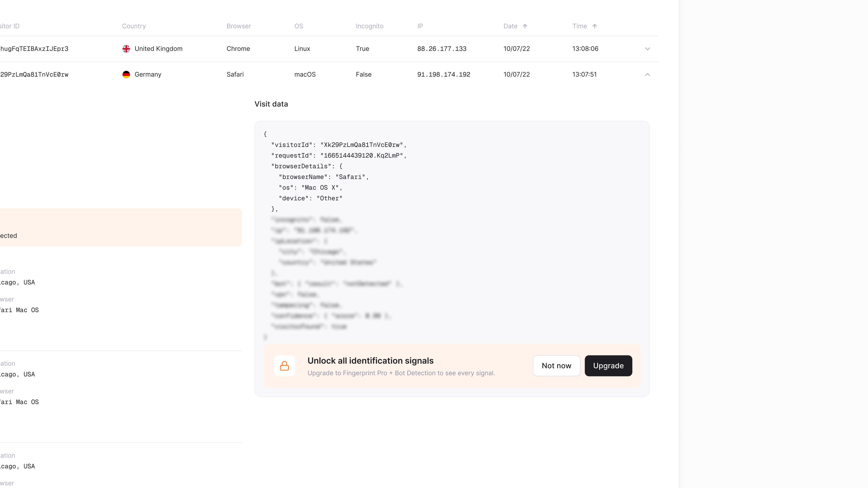Click the Germany row date 10/07/22
The image size is (868, 488).
(517, 74)
